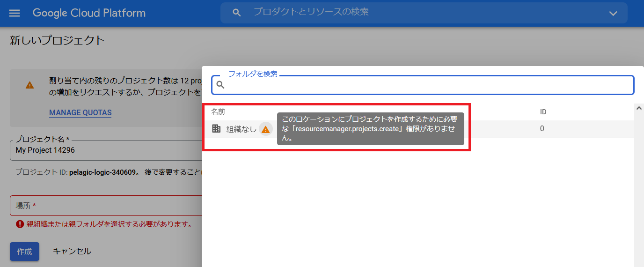Viewport: 644px width, 267px height.
Task: Click the 場所 location field
Action: pos(106,206)
